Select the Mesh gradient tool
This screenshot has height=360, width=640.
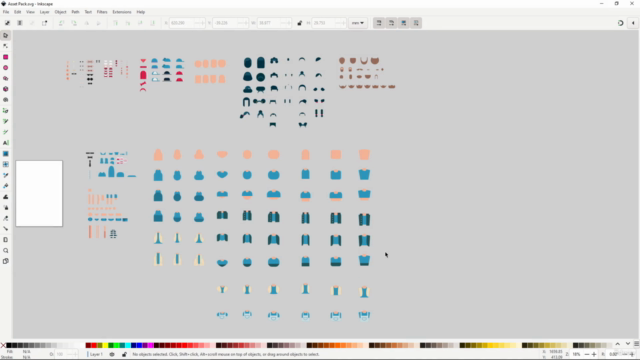6,164
